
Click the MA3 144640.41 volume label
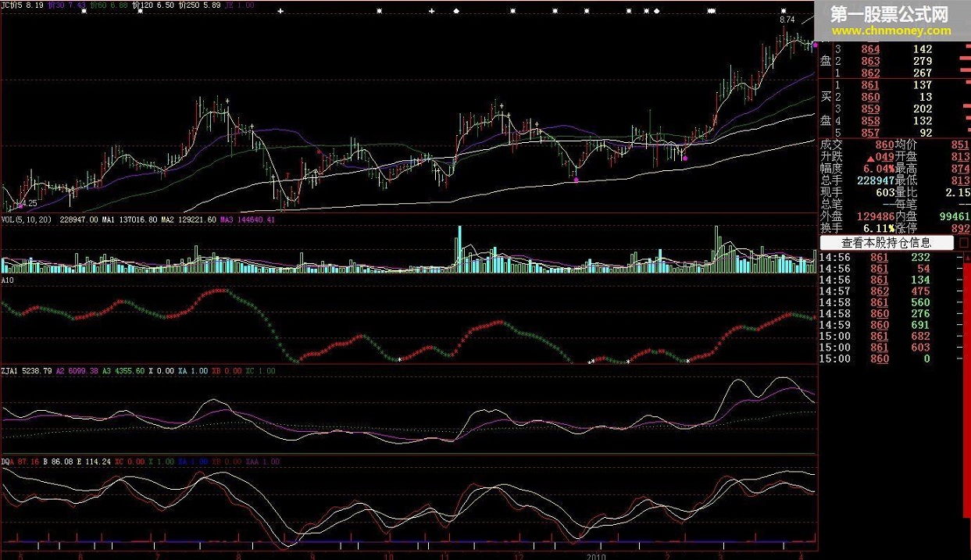click(x=248, y=220)
